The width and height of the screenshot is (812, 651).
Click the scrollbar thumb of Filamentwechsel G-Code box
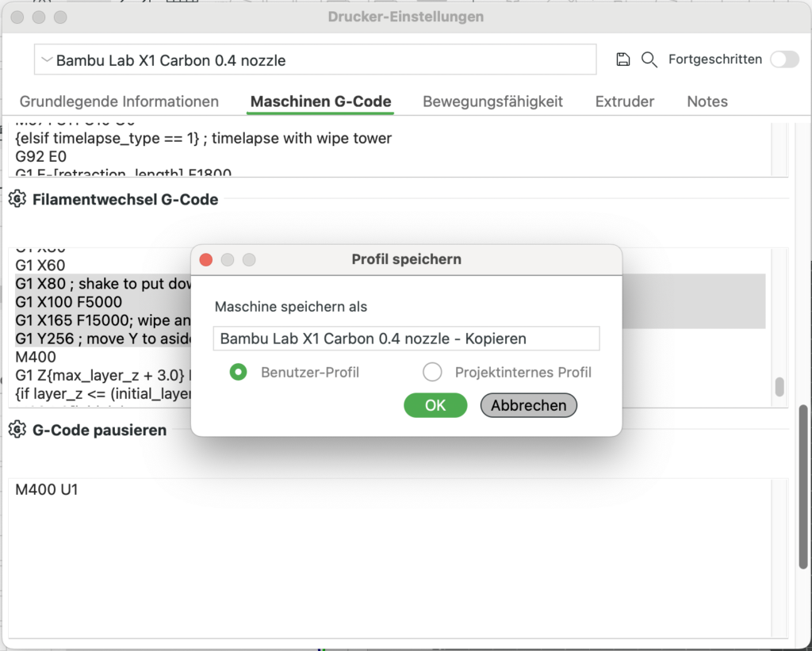click(x=779, y=387)
